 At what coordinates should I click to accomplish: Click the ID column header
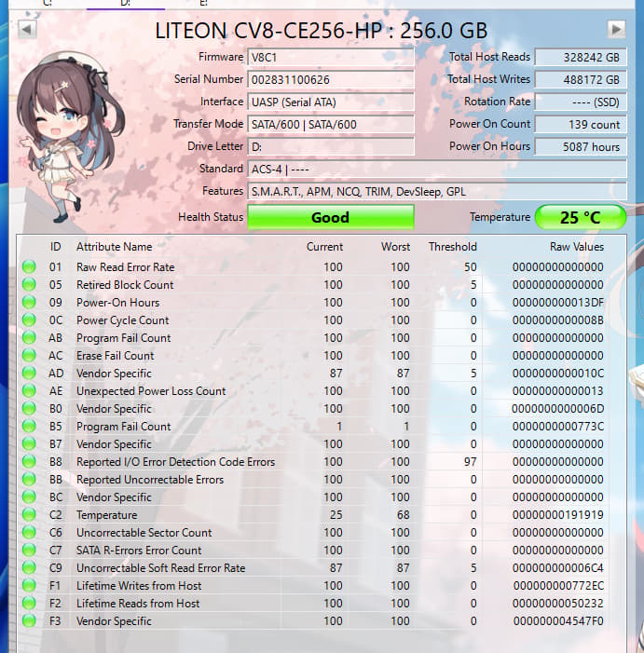tap(55, 247)
